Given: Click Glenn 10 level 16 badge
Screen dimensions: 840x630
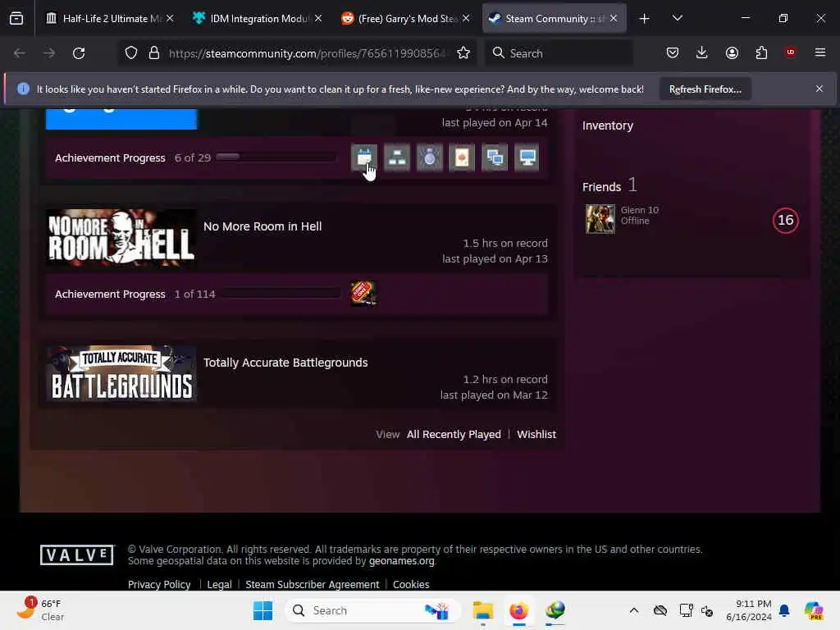Looking at the screenshot, I should [x=785, y=220].
